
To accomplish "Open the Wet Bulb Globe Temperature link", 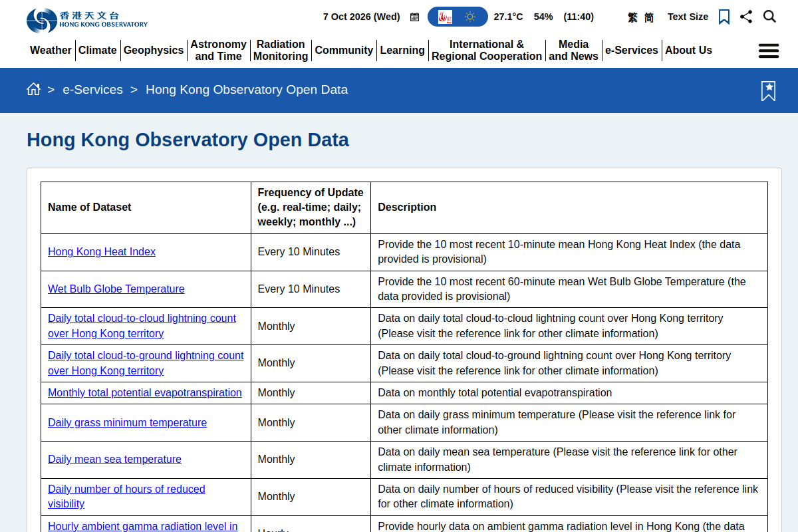I will pos(116,289).
